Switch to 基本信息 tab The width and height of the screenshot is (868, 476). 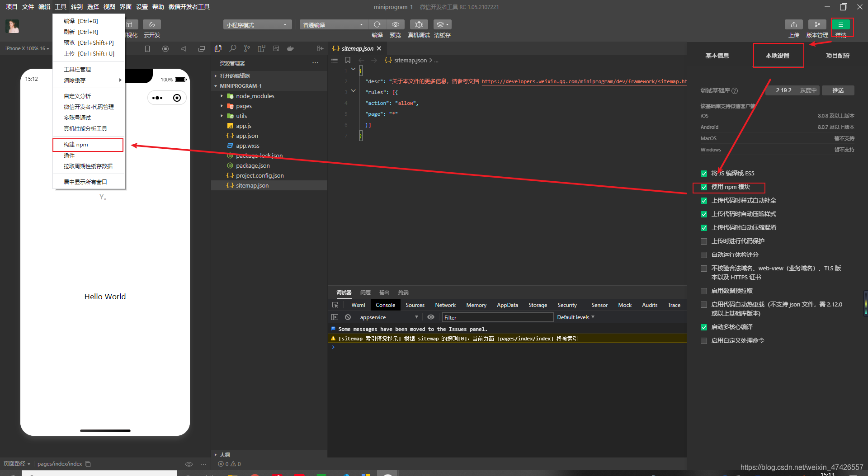click(x=717, y=56)
